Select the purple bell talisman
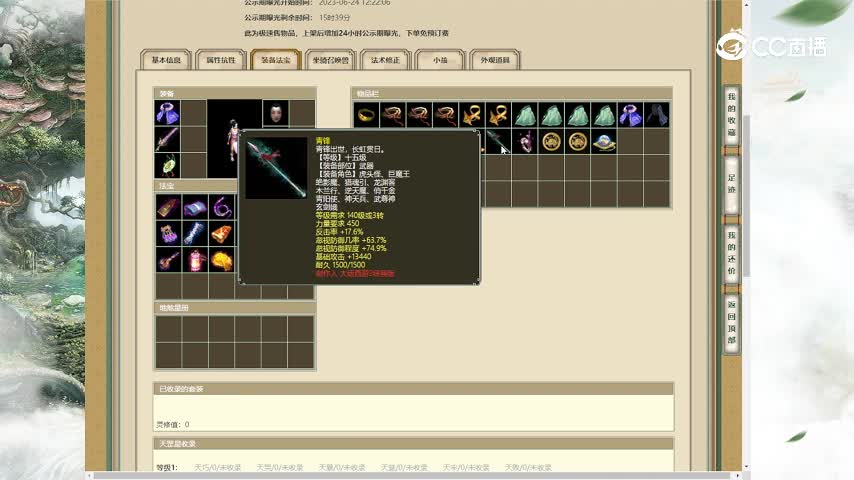 (x=168, y=234)
